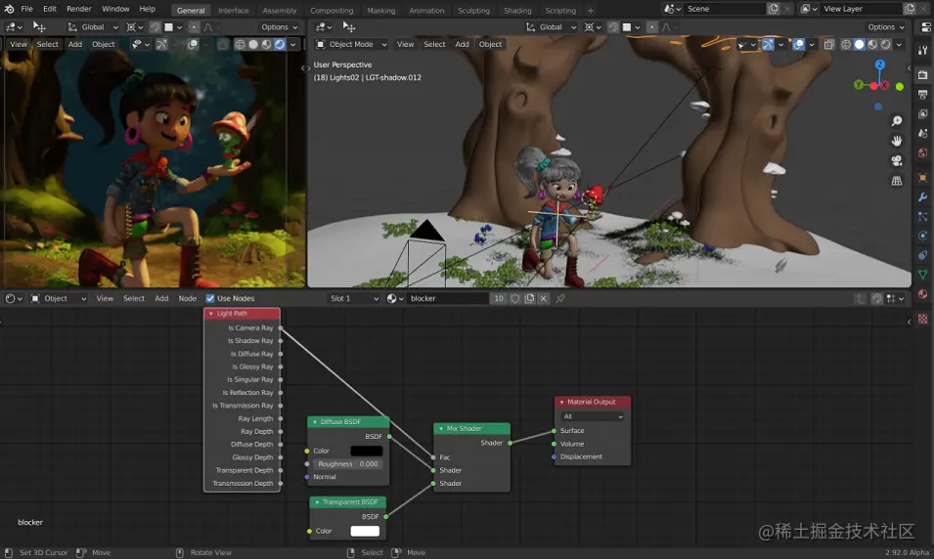Open the Render menu
934x560 pixels.
click(78, 9)
